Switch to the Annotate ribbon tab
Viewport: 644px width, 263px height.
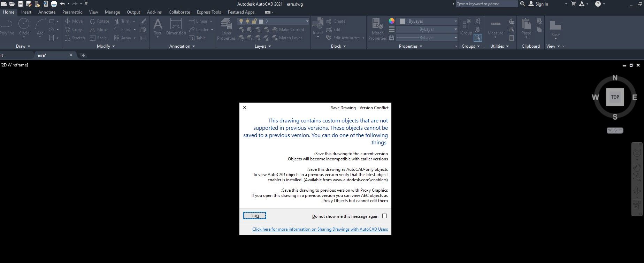point(47,12)
